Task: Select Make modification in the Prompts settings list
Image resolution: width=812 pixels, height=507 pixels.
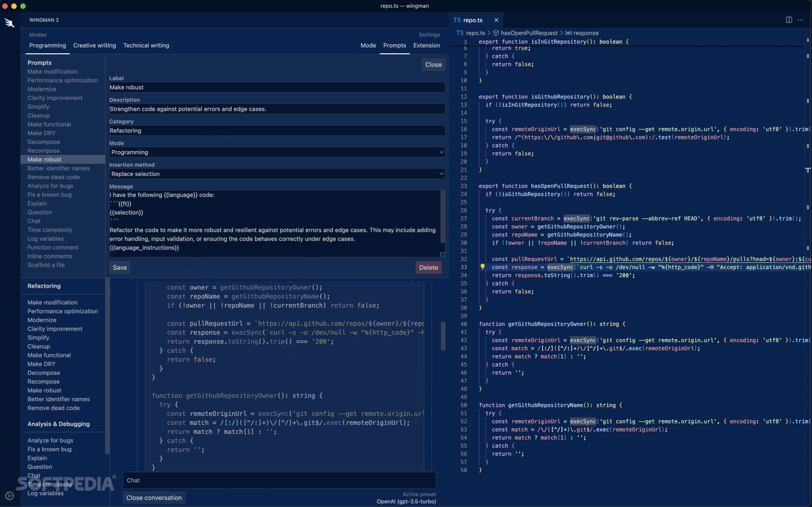Action: click(52, 71)
